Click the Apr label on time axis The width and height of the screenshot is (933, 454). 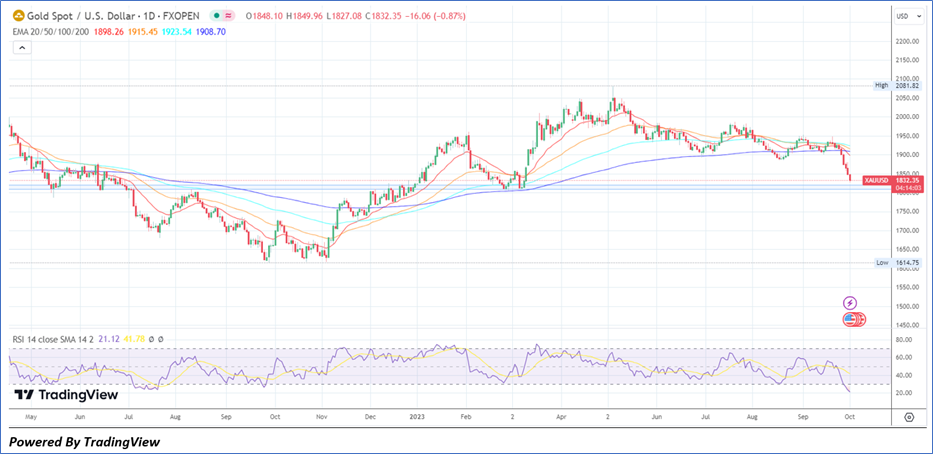[561, 417]
